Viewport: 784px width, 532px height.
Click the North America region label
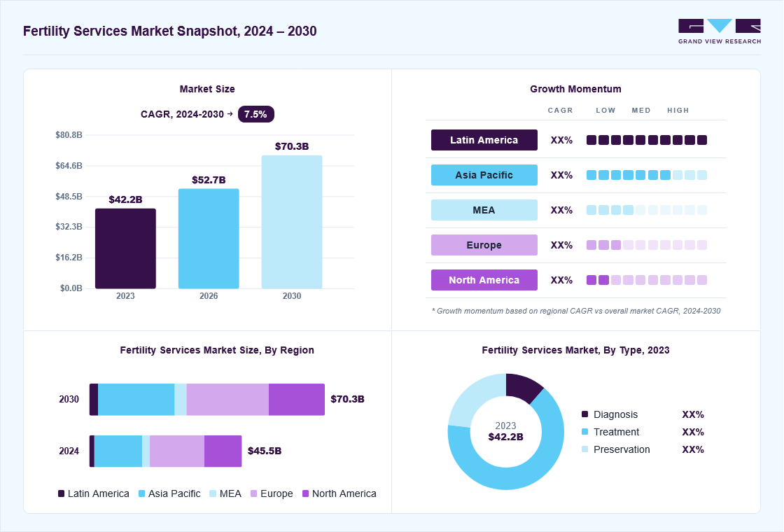(x=484, y=280)
